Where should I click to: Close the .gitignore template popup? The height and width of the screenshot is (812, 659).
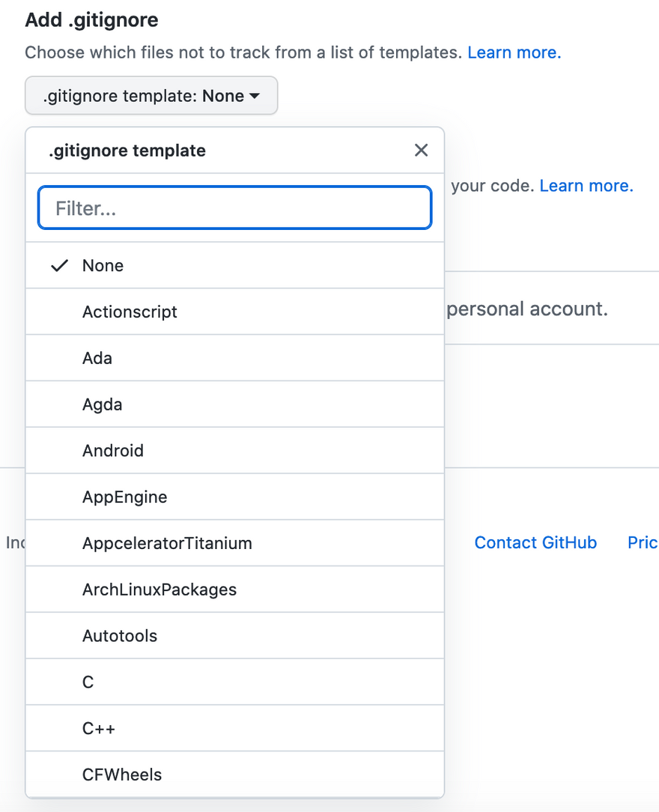point(421,151)
